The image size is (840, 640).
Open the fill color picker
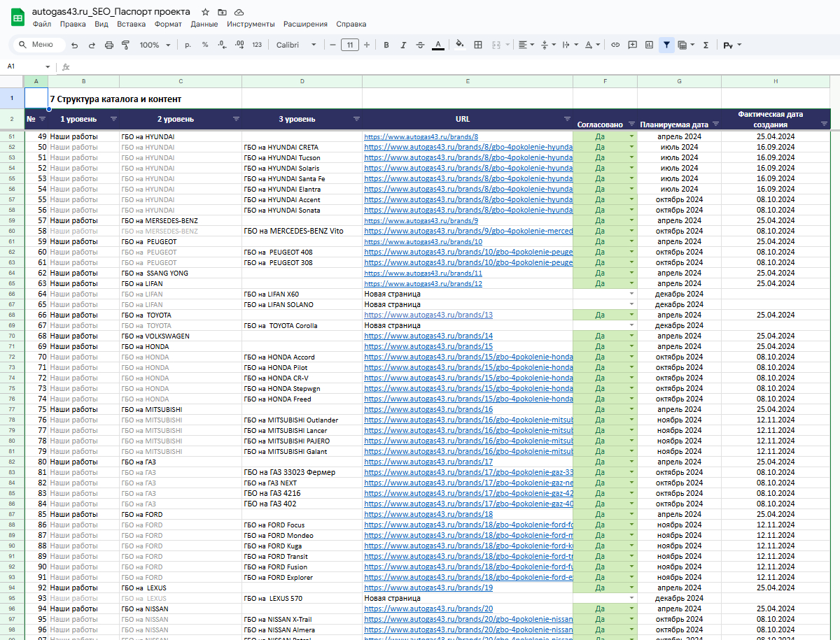[459, 45]
